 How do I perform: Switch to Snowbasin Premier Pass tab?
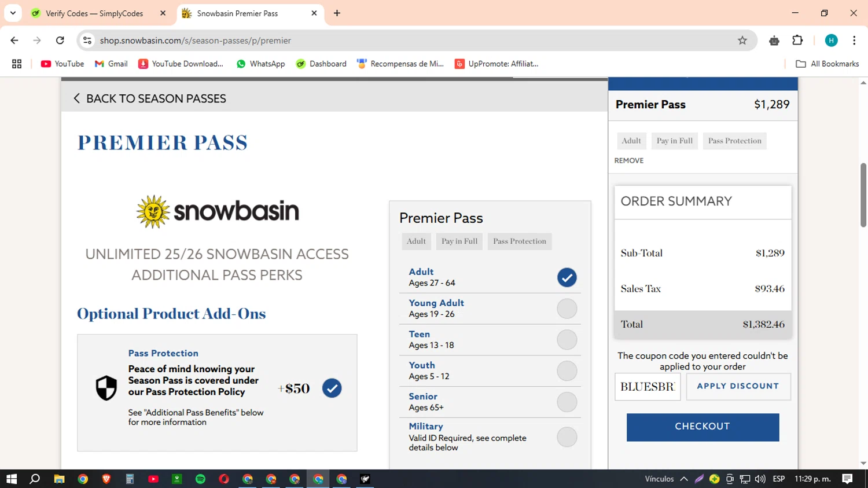click(249, 13)
